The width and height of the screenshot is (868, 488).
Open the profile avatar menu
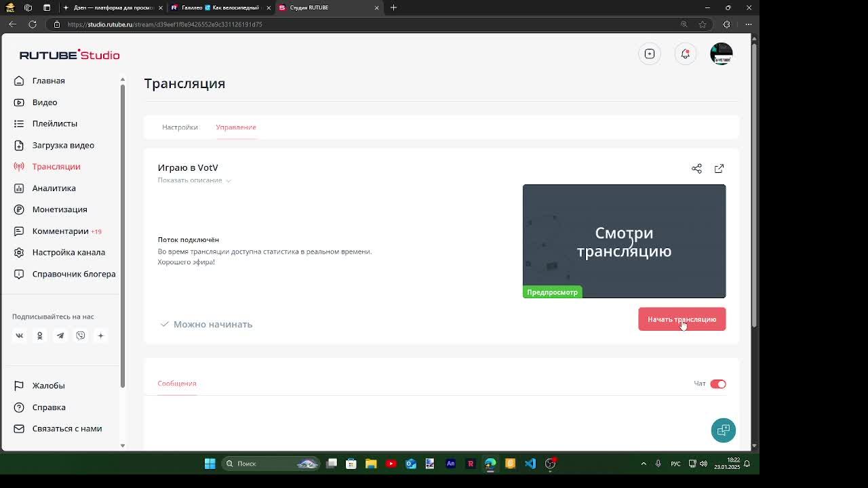pos(721,54)
